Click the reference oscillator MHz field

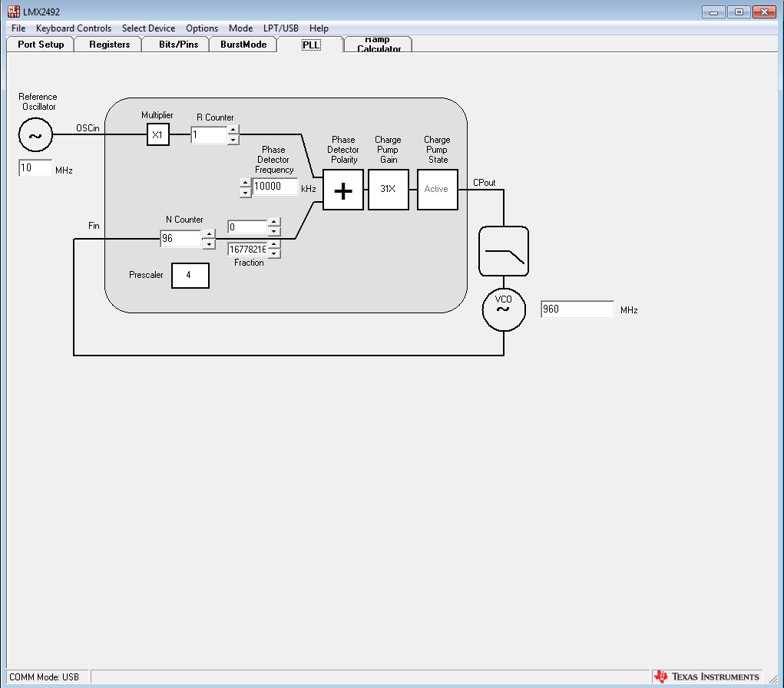pos(35,168)
